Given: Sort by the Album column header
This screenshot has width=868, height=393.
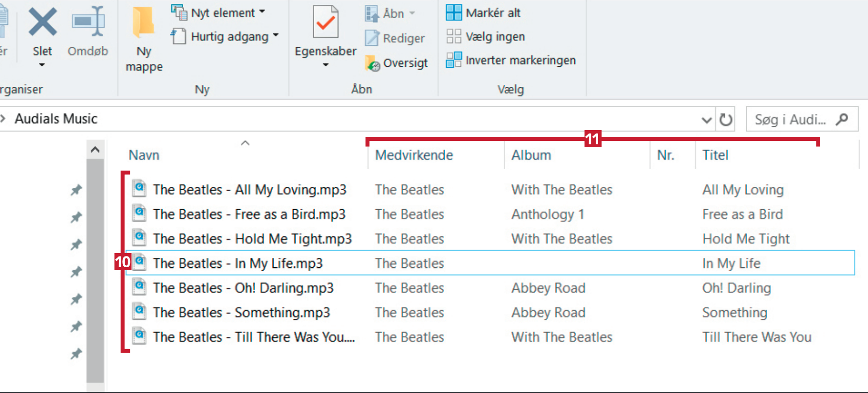Looking at the screenshot, I should [531, 155].
